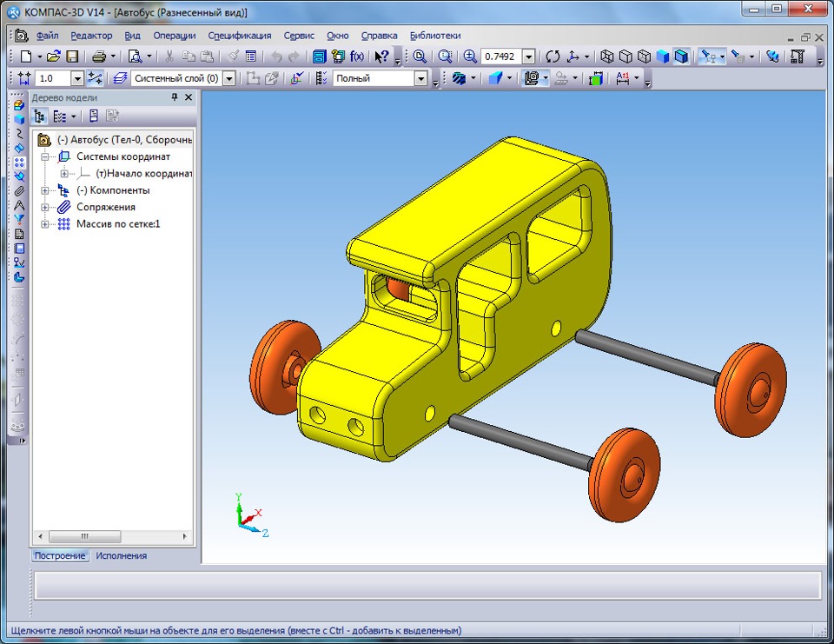Open the Операции menu
Image resolution: width=834 pixels, height=644 pixels.
tap(175, 36)
